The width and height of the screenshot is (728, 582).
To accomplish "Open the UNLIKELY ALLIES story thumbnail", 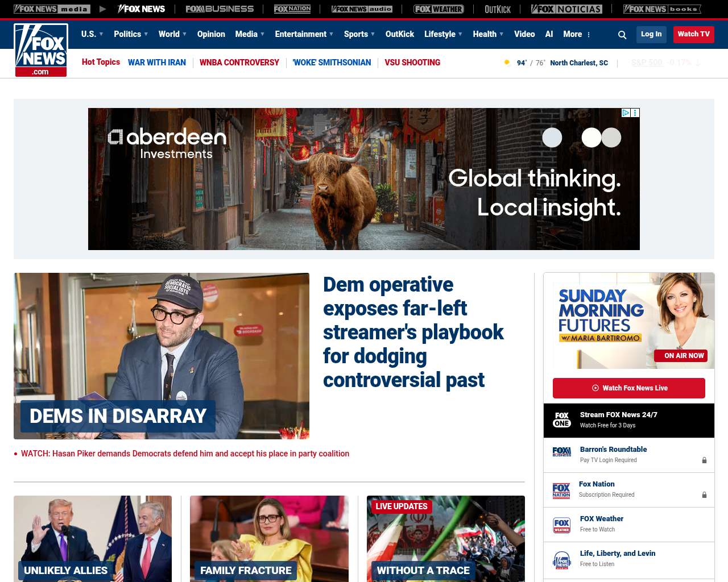I will (x=93, y=539).
